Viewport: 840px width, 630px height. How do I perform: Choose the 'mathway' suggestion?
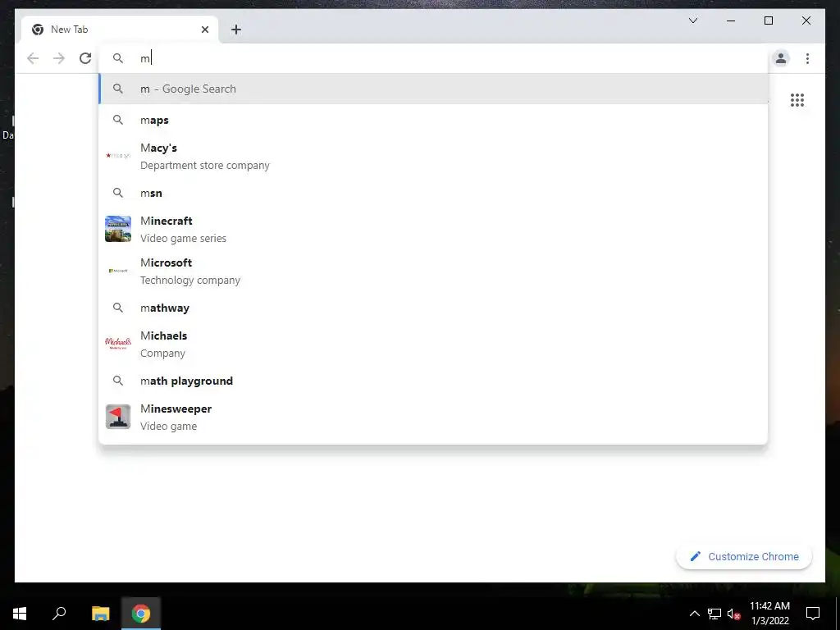point(433,308)
